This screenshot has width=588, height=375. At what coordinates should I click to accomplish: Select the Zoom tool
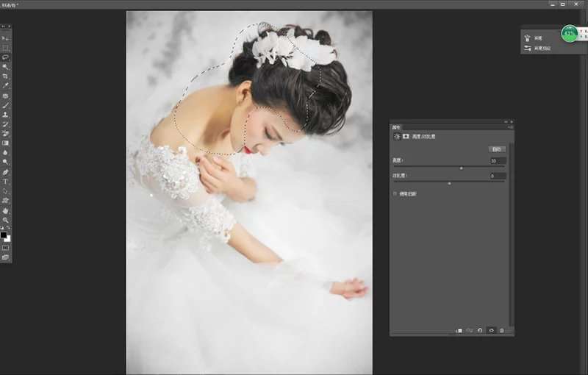[x=6, y=220]
